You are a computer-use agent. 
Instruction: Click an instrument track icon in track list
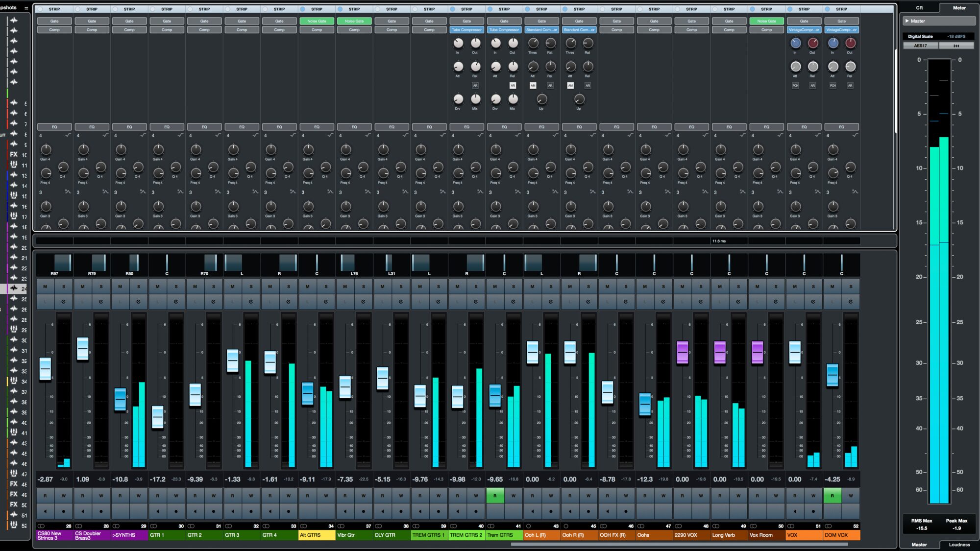(13, 165)
